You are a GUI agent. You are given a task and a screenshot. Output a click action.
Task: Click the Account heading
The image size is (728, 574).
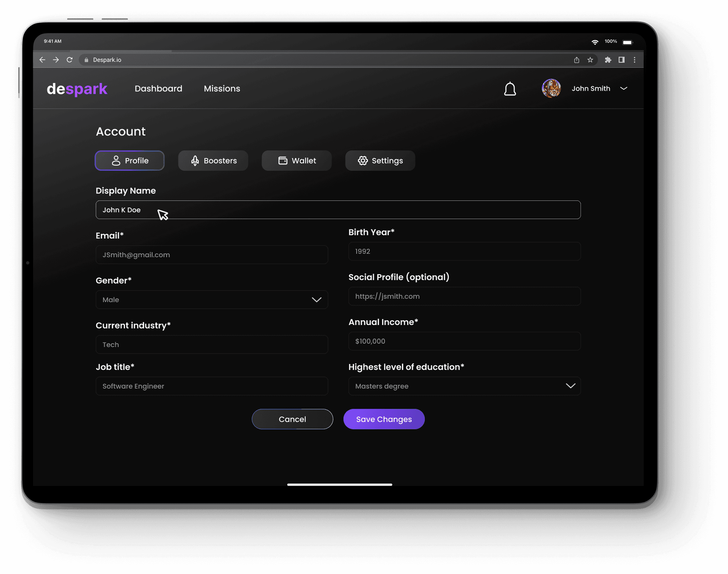click(x=121, y=131)
